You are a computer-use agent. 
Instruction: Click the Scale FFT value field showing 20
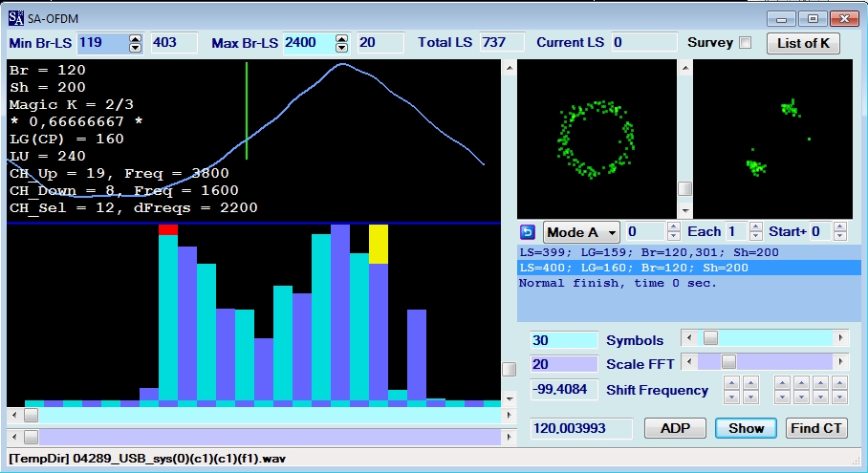(564, 364)
